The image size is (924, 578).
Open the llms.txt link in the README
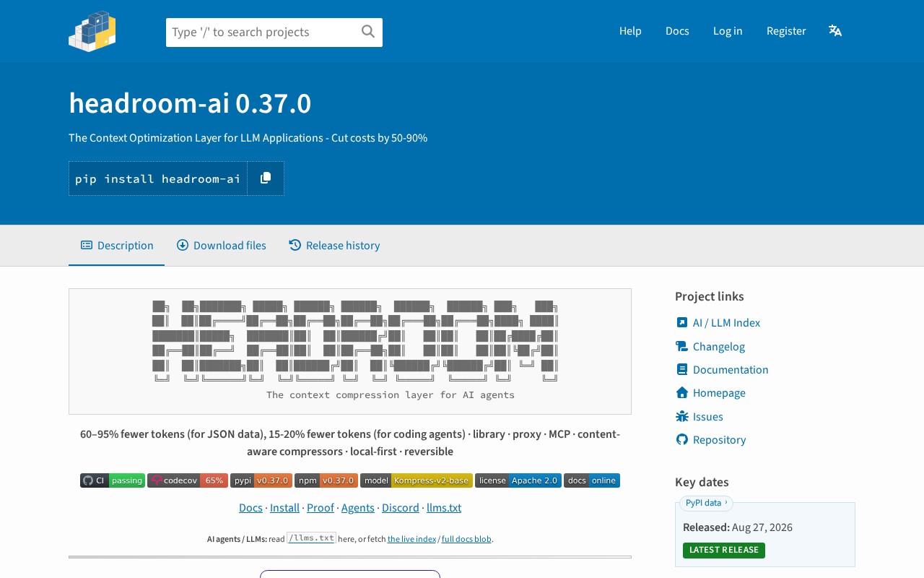click(x=444, y=508)
